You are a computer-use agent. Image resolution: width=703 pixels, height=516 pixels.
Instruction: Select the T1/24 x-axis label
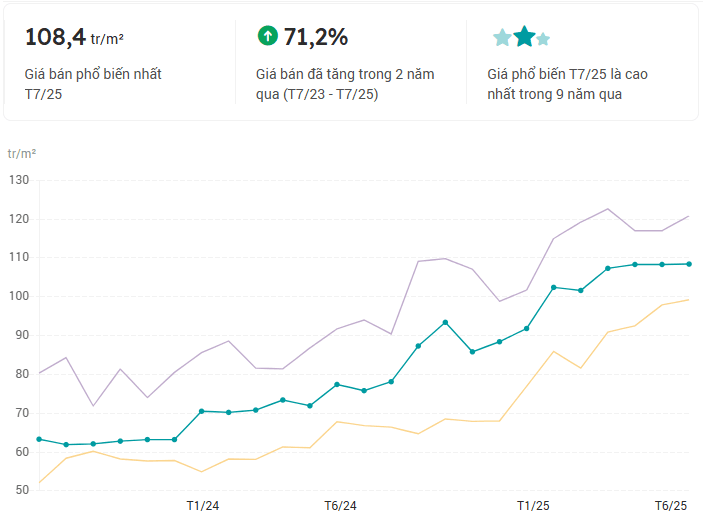pos(203,505)
